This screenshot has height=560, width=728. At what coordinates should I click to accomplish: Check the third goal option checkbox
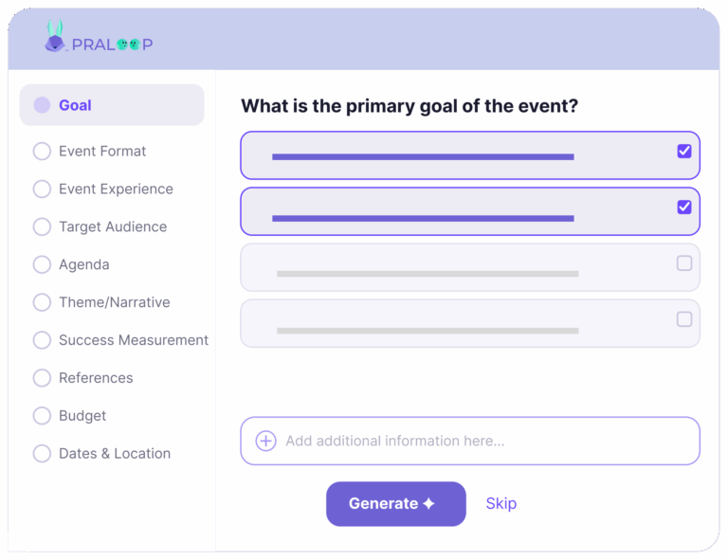[684, 263]
